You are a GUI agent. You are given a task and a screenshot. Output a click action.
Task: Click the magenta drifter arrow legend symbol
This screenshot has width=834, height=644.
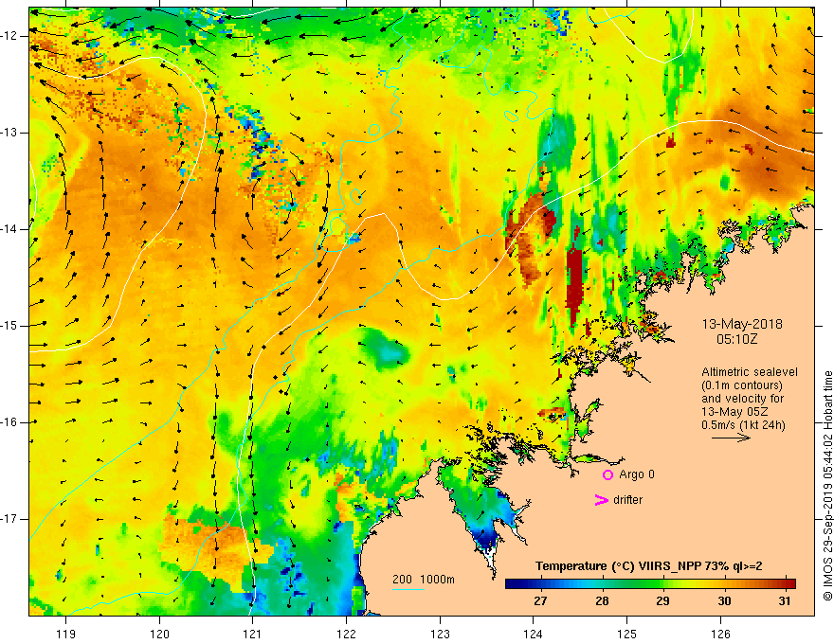click(x=602, y=500)
